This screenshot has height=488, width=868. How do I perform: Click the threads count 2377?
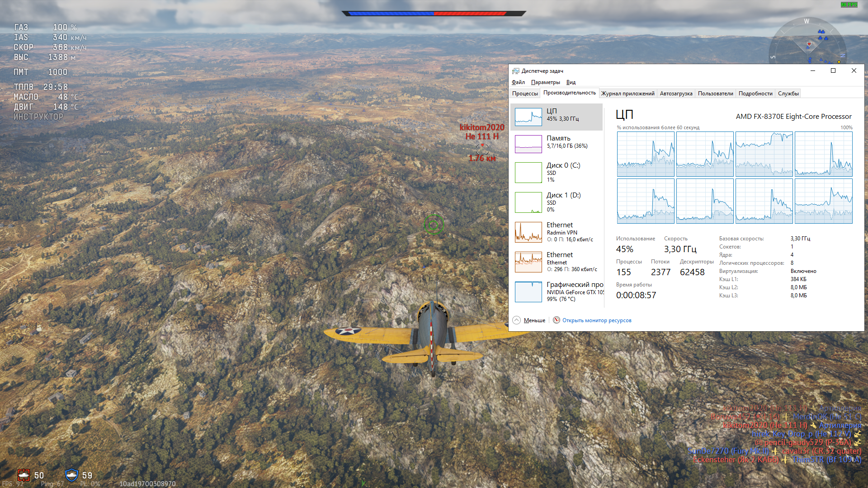660,272
